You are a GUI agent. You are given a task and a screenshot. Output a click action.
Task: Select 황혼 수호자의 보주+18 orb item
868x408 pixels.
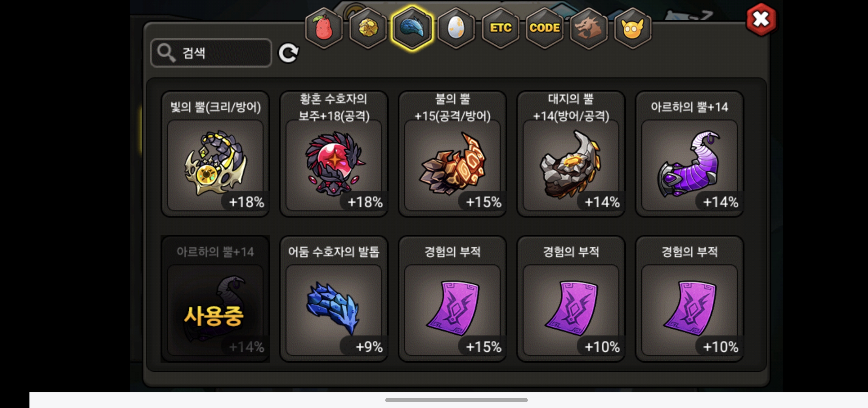pos(334,154)
